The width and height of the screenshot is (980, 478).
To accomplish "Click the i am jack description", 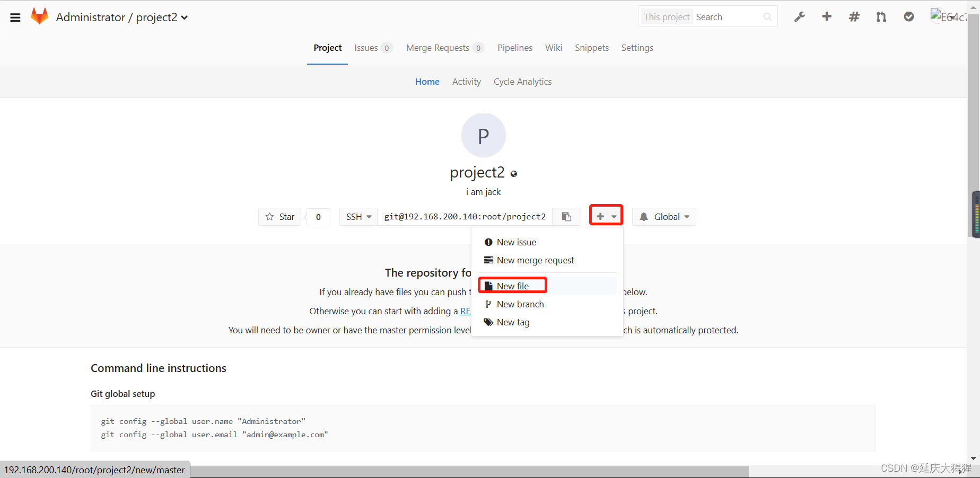I will [483, 192].
